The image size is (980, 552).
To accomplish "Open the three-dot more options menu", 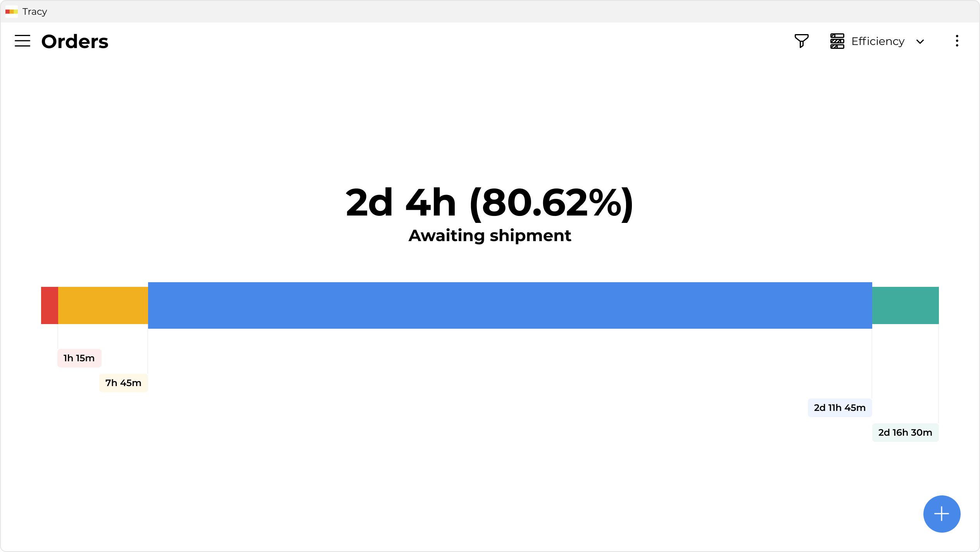I will tap(957, 41).
